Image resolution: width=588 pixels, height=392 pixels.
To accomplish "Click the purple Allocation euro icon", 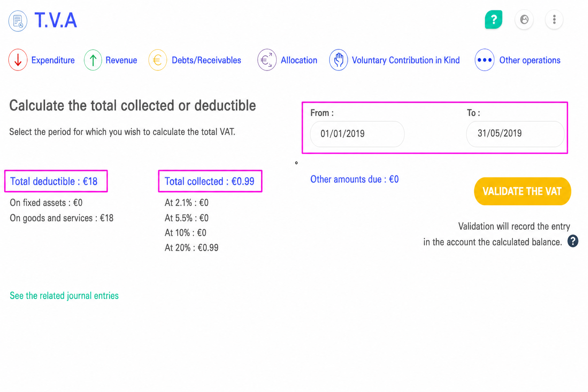I will pos(267,60).
